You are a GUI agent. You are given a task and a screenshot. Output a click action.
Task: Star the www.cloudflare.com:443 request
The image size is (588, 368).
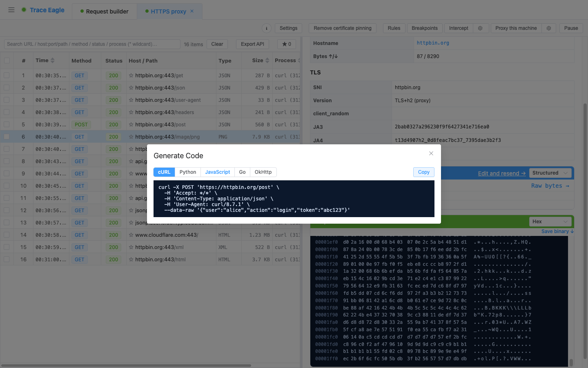click(131, 235)
